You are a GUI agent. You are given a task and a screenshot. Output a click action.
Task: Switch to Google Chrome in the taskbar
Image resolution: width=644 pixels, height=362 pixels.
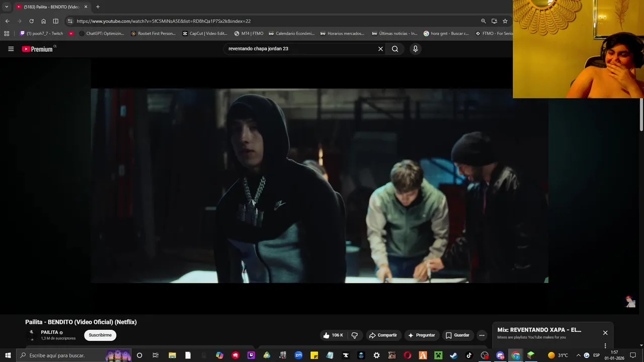click(516, 355)
